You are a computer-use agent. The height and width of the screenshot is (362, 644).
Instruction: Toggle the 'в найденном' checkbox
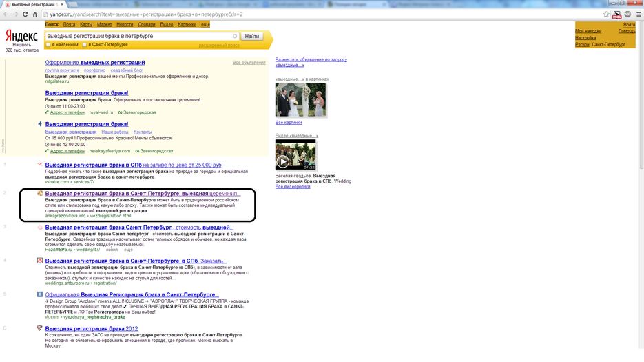pyautogui.click(x=48, y=44)
